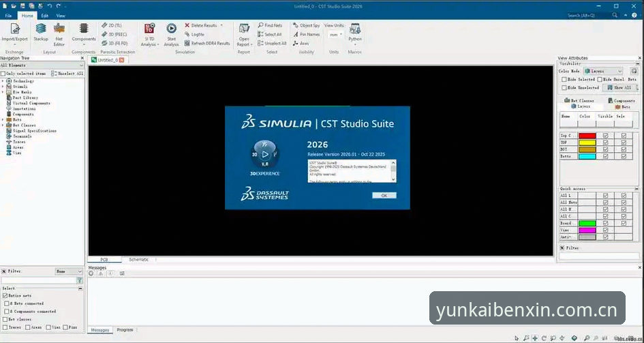Click Unselect All in Navigation Tree
Viewport: 644px width, 343px height.
point(67,73)
